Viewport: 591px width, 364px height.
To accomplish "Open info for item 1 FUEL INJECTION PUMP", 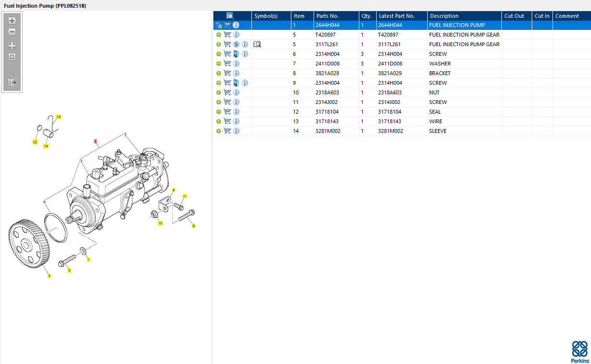I will (236, 25).
